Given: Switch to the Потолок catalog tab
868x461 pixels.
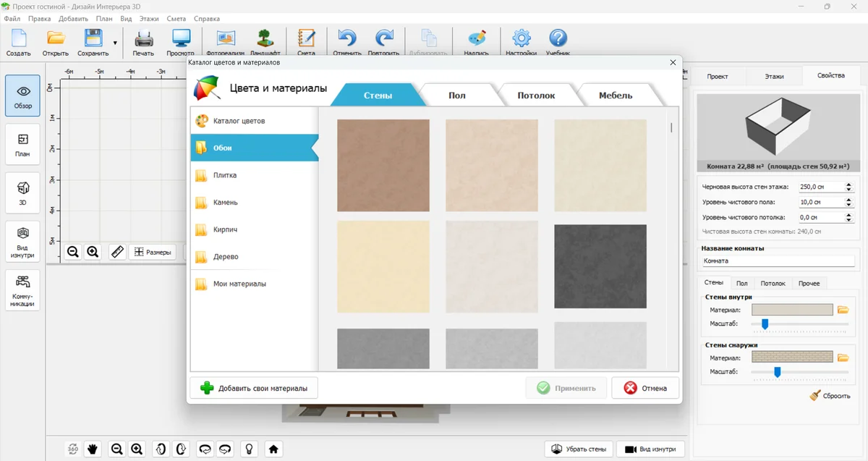Looking at the screenshot, I should point(536,95).
